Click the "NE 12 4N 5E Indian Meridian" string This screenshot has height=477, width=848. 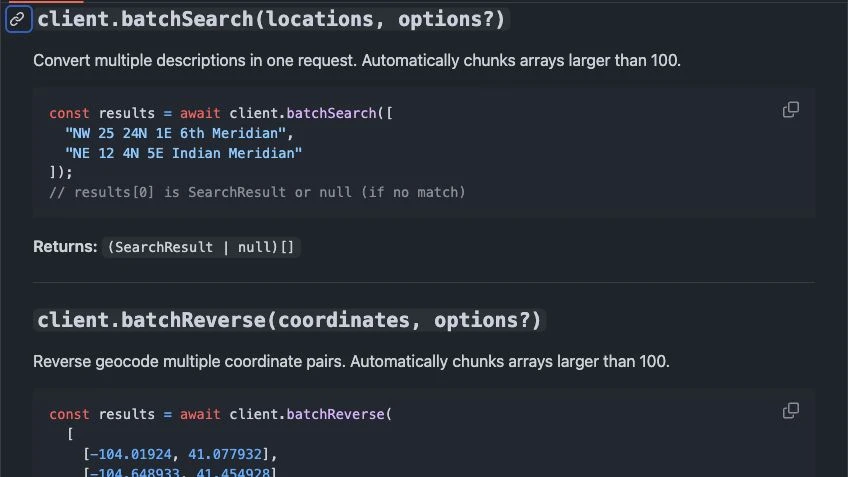183,153
